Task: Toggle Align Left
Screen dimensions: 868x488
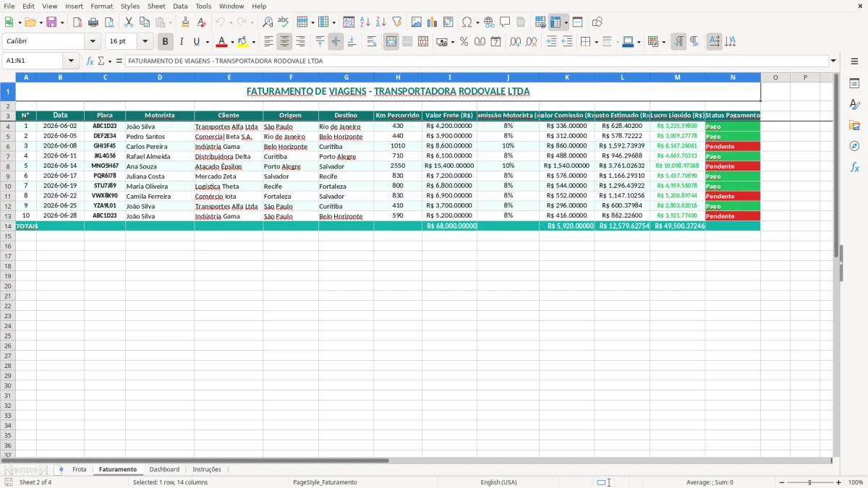Action: click(x=268, y=42)
